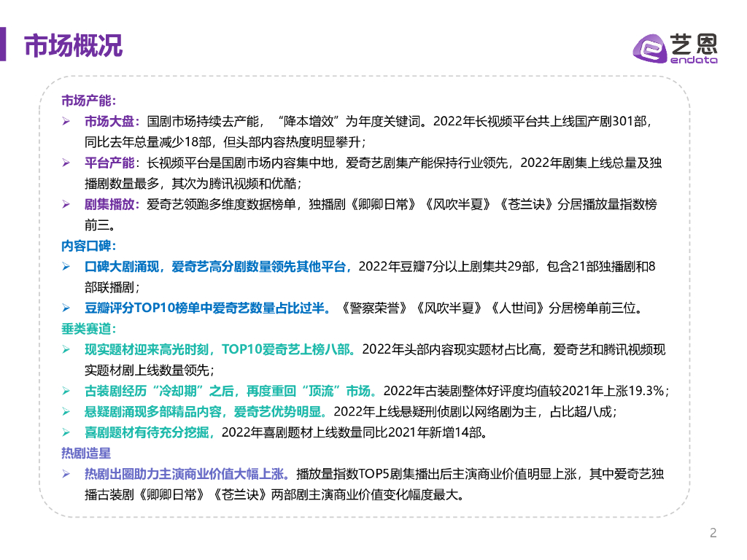Image resolution: width=747 pixels, height=560 pixels.
Task: Click the arrow bullet before 现实题材迎来高光时刻
Action: click(66, 349)
